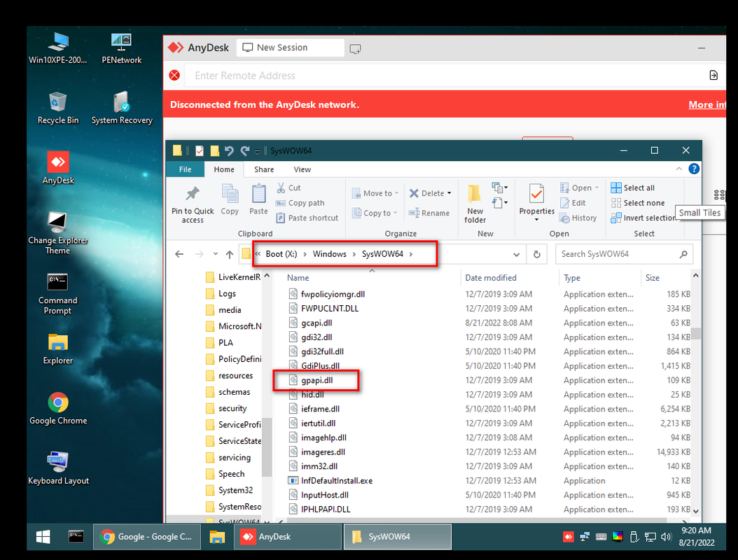This screenshot has height=560, width=738.
Task: Open the recent locations dropdown arrow
Action: [215, 254]
